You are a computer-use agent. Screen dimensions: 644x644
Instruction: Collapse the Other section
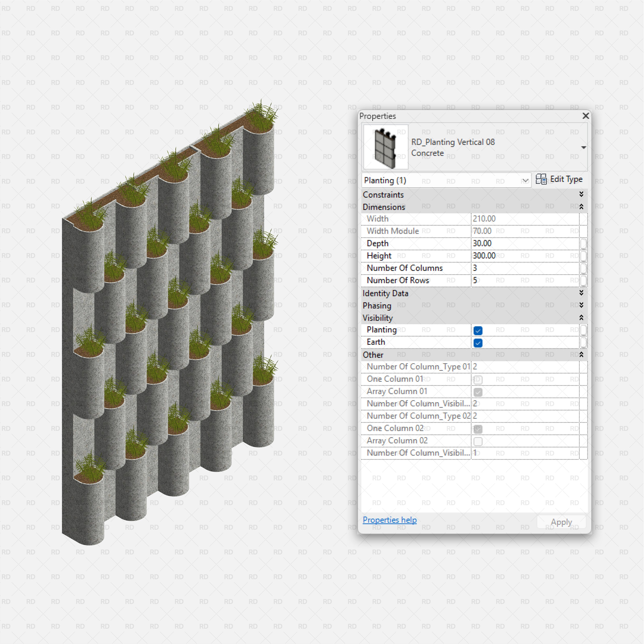[581, 355]
